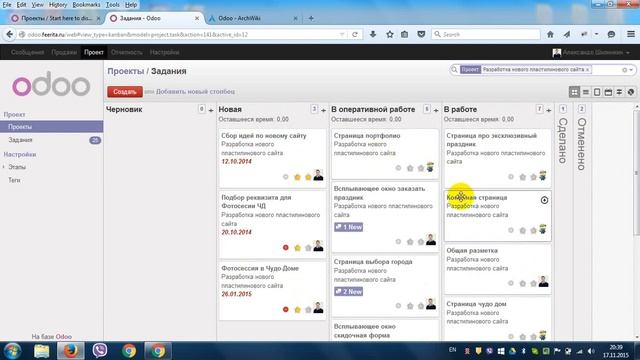Click the Firefox Search input field

[486, 34]
